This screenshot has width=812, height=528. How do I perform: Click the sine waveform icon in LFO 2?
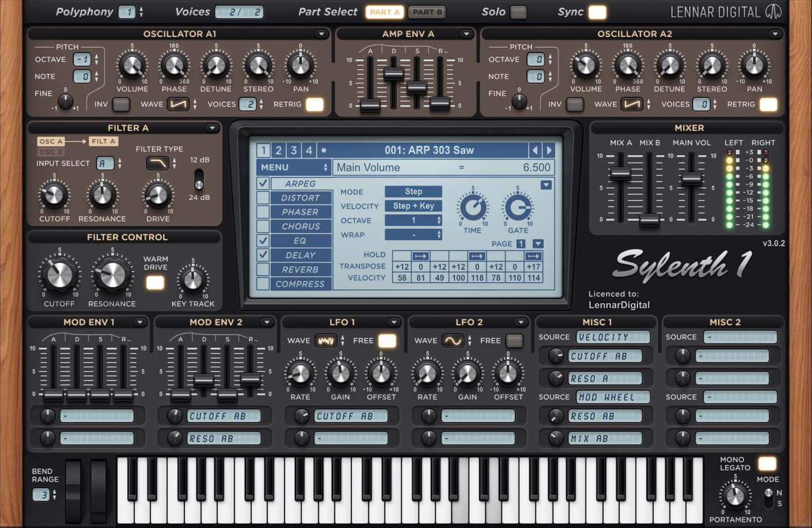click(452, 341)
